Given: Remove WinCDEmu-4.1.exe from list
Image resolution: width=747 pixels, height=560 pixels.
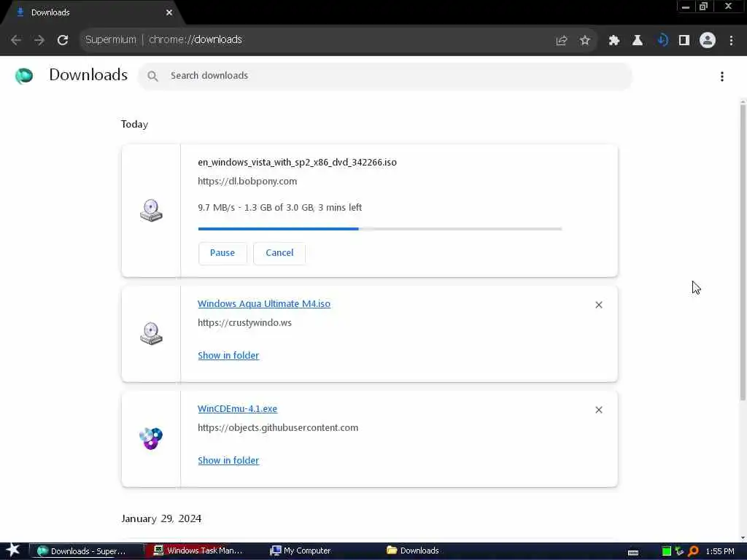Looking at the screenshot, I should [x=599, y=410].
